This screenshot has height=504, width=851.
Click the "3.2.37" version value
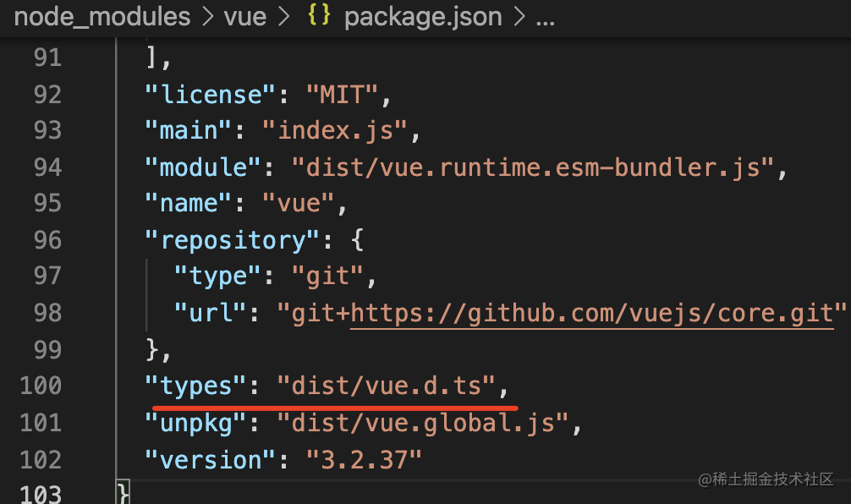(364, 460)
